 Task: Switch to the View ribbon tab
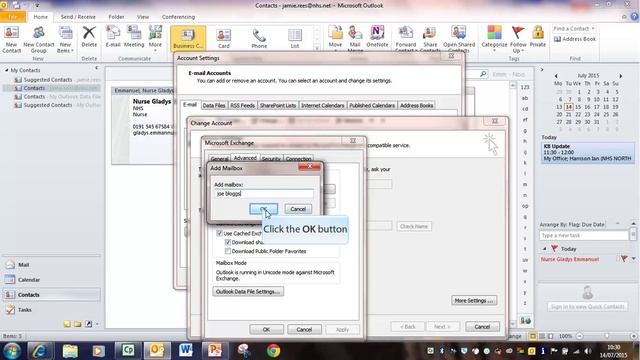[x=143, y=17]
